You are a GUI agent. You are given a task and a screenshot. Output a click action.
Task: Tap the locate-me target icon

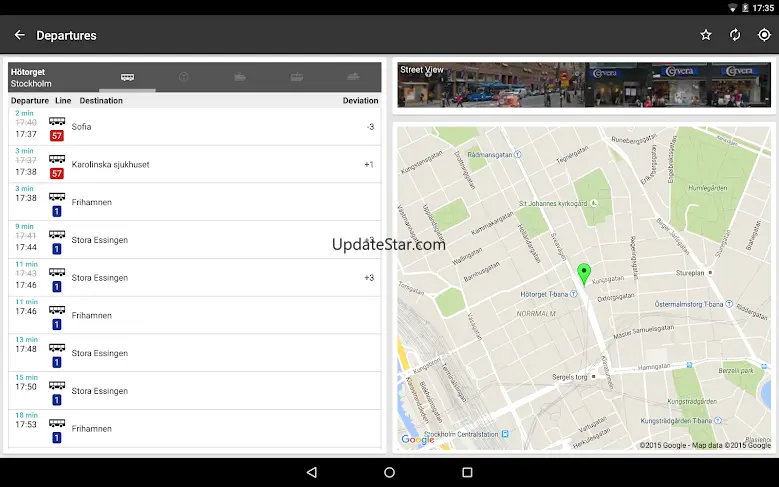pyautogui.click(x=764, y=35)
